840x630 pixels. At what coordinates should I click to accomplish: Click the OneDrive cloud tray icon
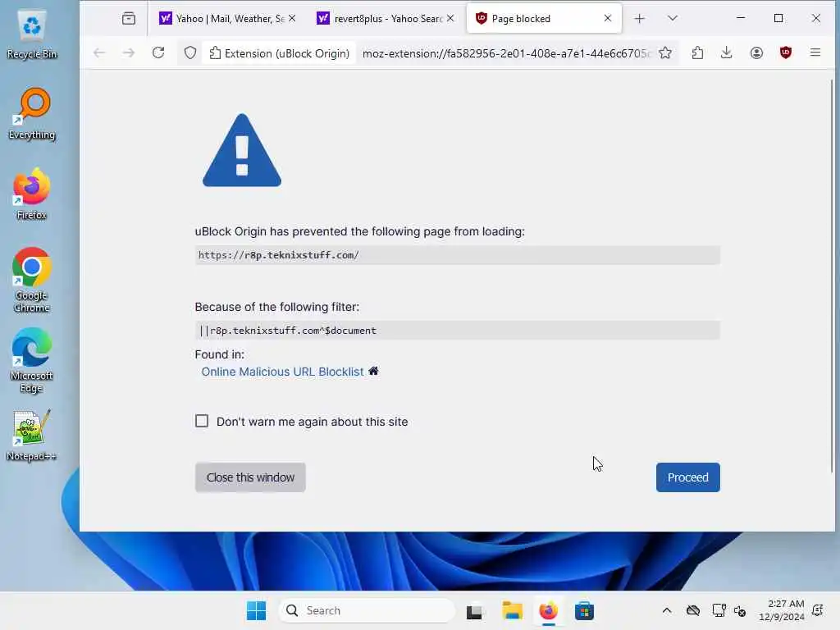click(x=693, y=610)
